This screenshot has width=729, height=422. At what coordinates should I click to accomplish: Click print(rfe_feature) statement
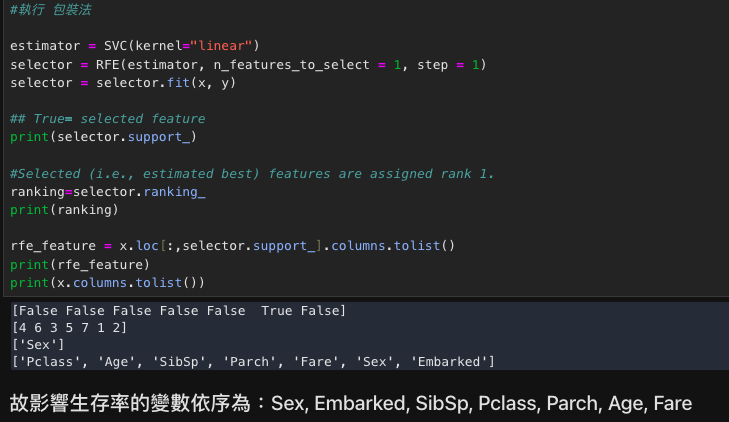pyautogui.click(x=80, y=264)
